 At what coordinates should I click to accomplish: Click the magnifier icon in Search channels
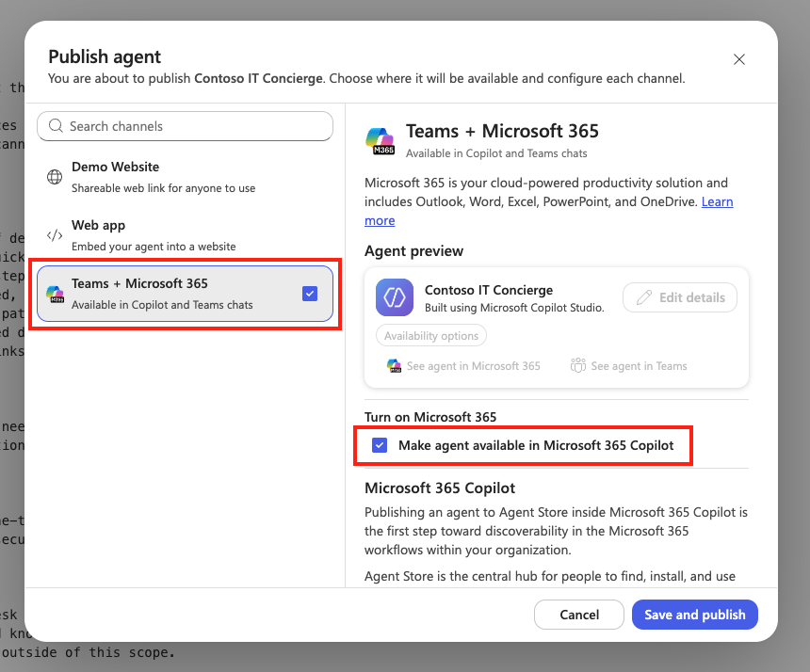tap(56, 126)
